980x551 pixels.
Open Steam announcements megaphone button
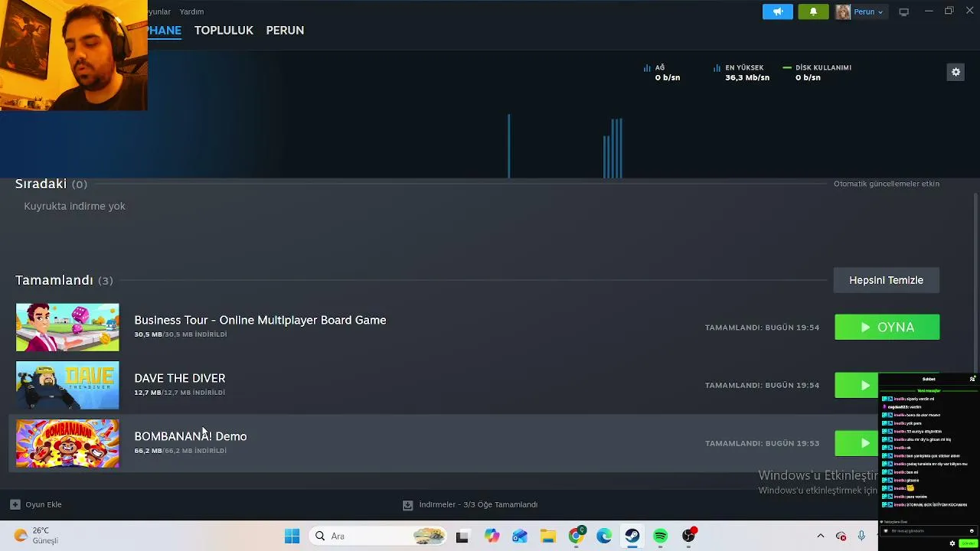pyautogui.click(x=777, y=11)
